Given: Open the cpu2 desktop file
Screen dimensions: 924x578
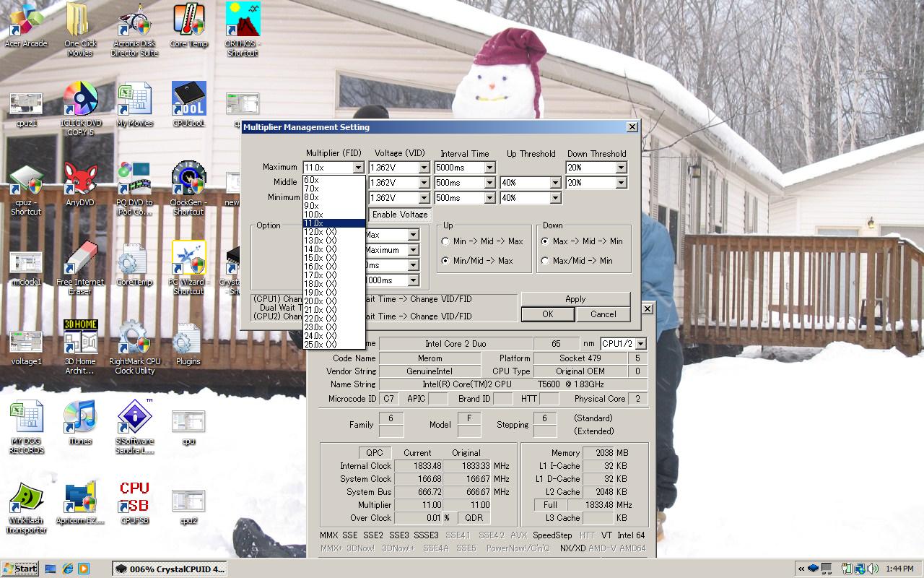Looking at the screenshot, I should pos(188,506).
